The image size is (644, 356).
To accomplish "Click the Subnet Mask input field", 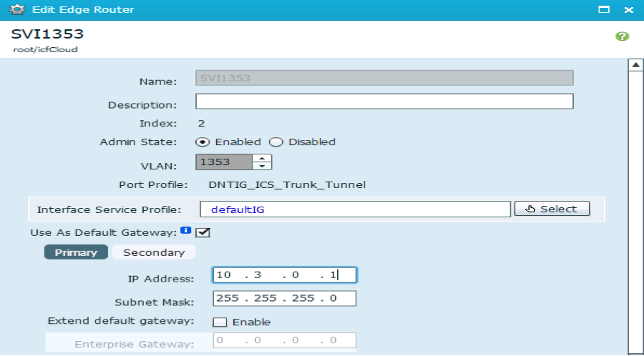I will (x=284, y=298).
